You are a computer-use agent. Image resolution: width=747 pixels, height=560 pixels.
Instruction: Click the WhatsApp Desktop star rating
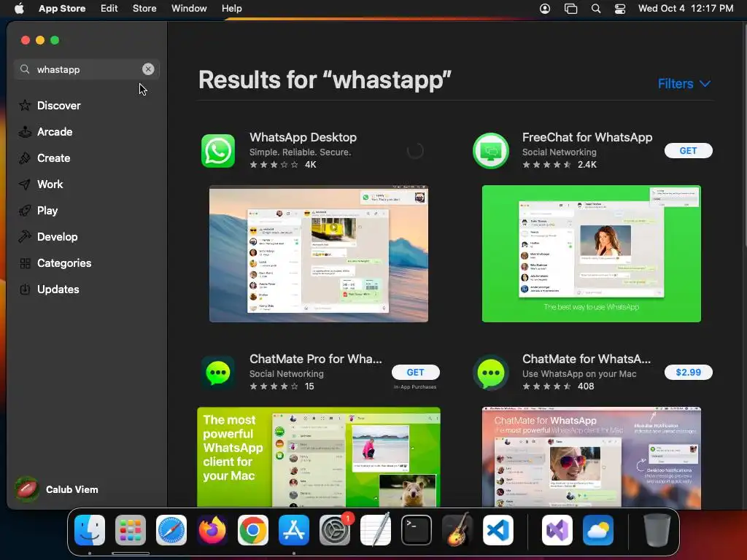coord(274,165)
